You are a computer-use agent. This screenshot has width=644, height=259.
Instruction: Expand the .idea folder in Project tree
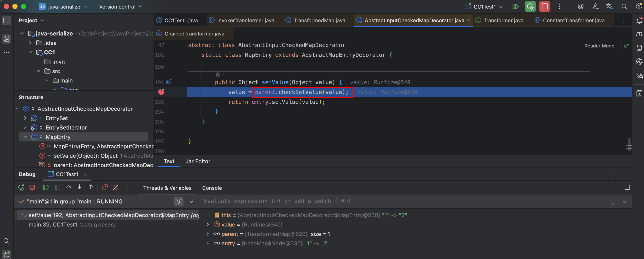pos(30,43)
